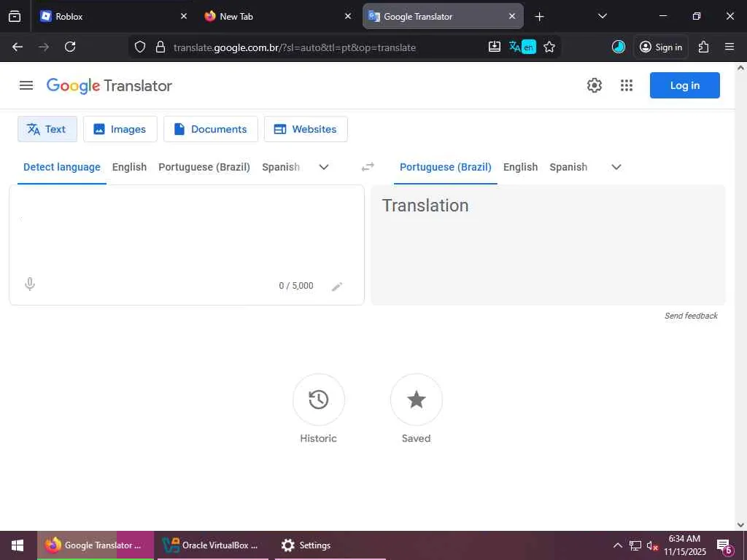Close the New Tab tab
Screen dimensions: 747x560
point(348,16)
